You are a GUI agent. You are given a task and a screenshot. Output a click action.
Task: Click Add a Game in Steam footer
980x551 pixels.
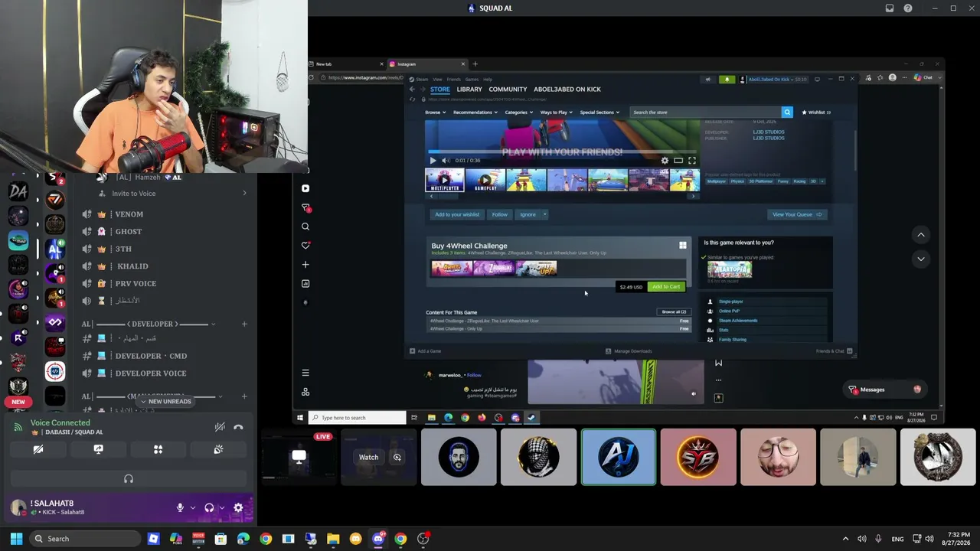click(x=426, y=351)
